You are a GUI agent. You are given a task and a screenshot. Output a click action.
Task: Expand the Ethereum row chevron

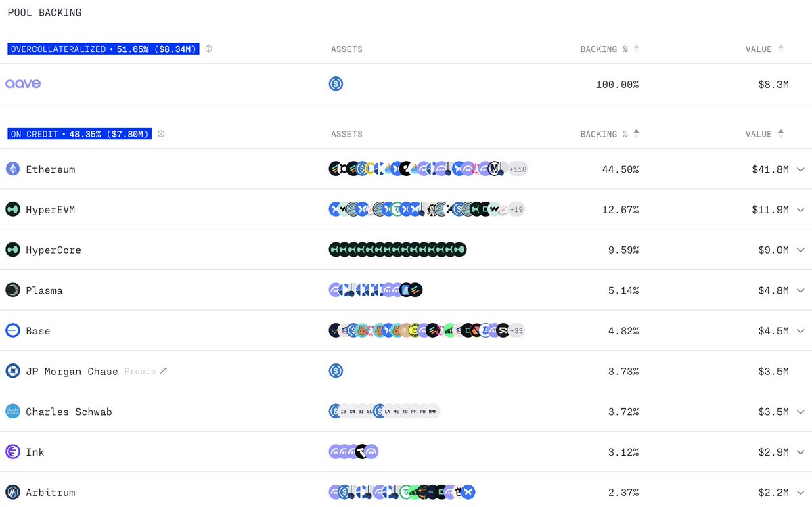coord(801,169)
